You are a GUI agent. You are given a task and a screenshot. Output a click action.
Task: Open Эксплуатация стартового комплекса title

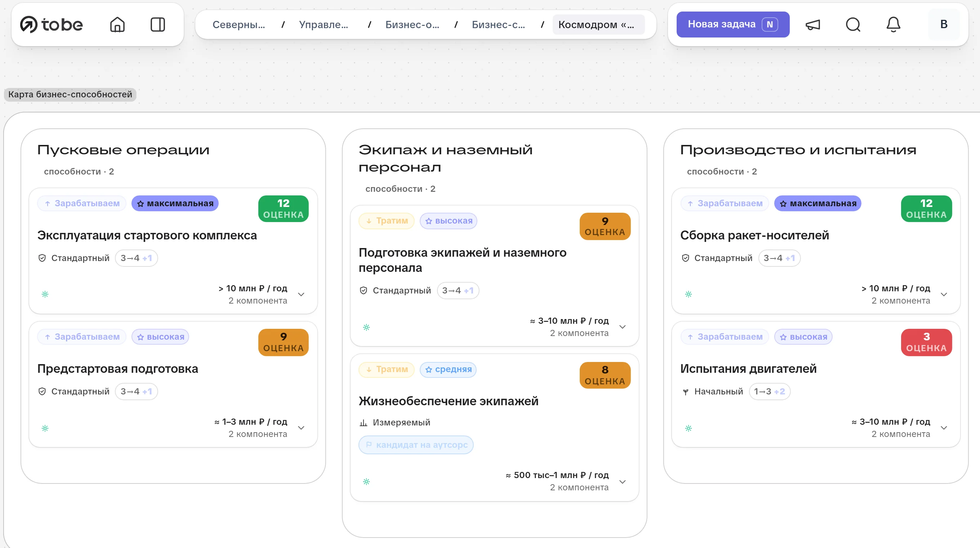coord(147,235)
